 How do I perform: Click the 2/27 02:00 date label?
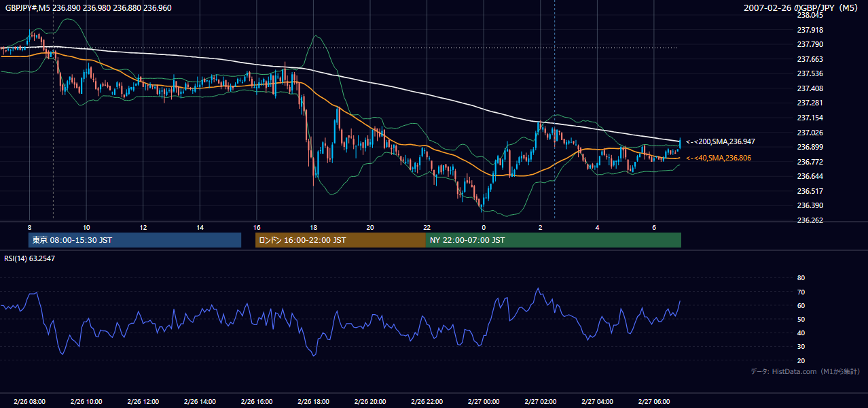click(x=541, y=402)
